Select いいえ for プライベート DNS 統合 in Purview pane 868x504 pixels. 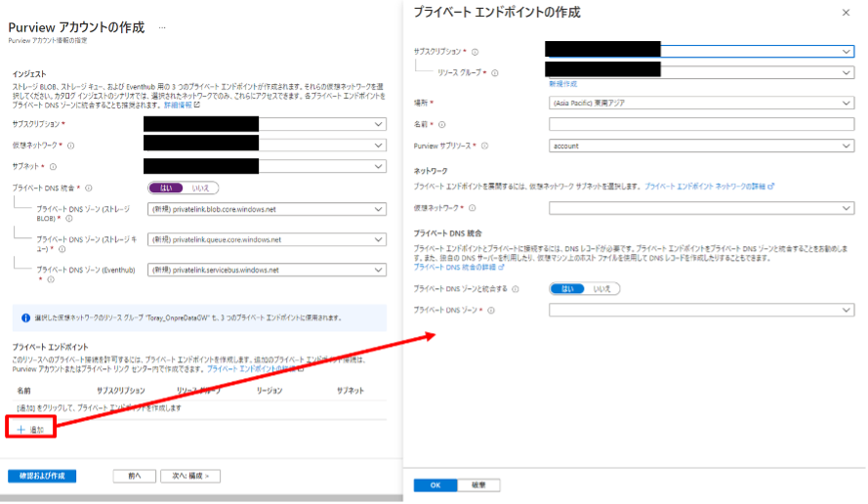[200, 189]
